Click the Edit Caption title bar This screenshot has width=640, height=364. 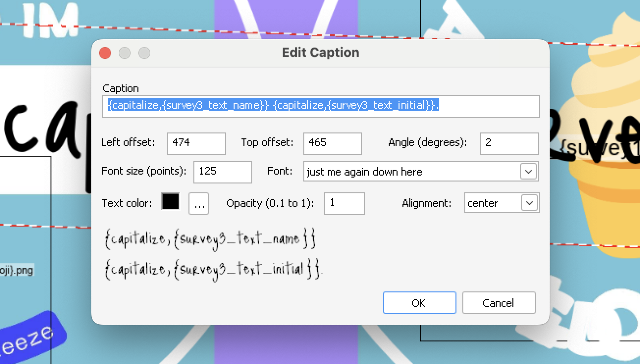(x=320, y=53)
